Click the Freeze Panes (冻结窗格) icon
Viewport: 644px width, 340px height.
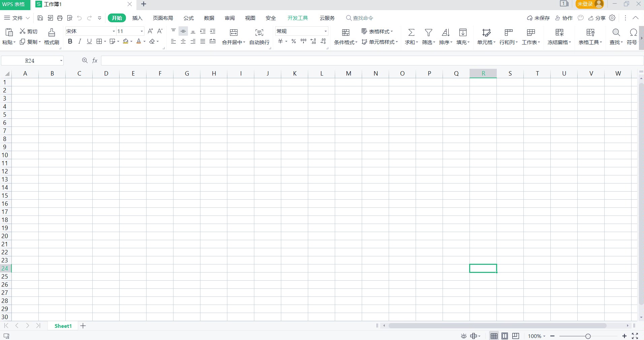559,32
